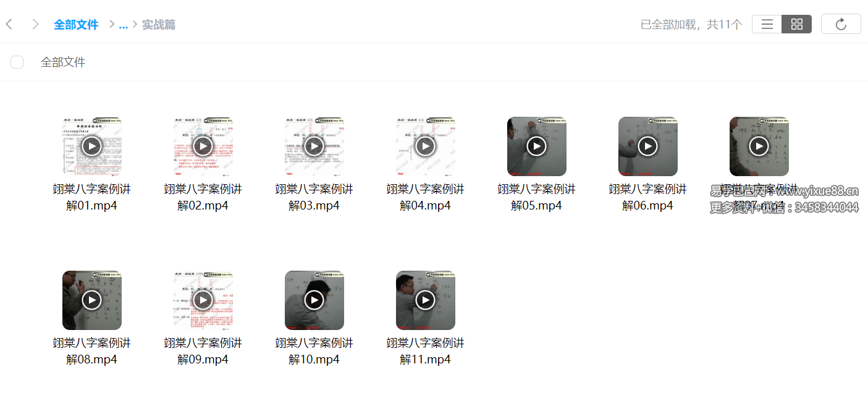868x398 pixels.
Task: Play video 翊棠八字案例讲解05.mp4
Action: tap(537, 146)
